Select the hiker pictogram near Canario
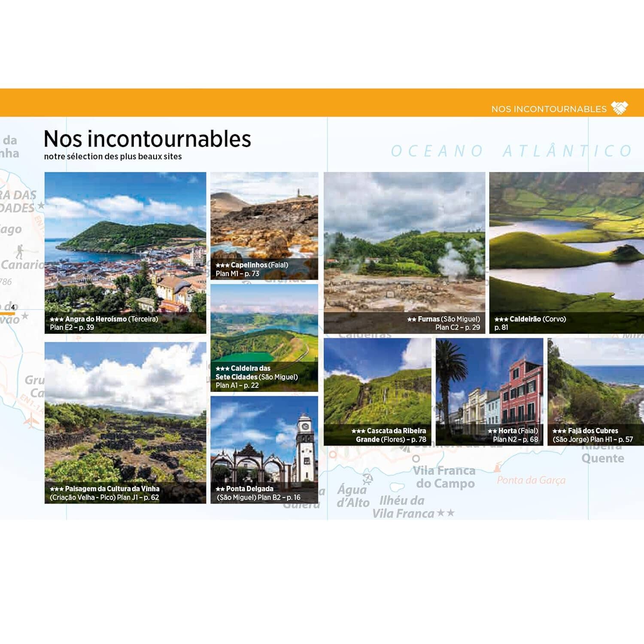Image resolution: width=644 pixels, height=644 pixels. coord(19,252)
